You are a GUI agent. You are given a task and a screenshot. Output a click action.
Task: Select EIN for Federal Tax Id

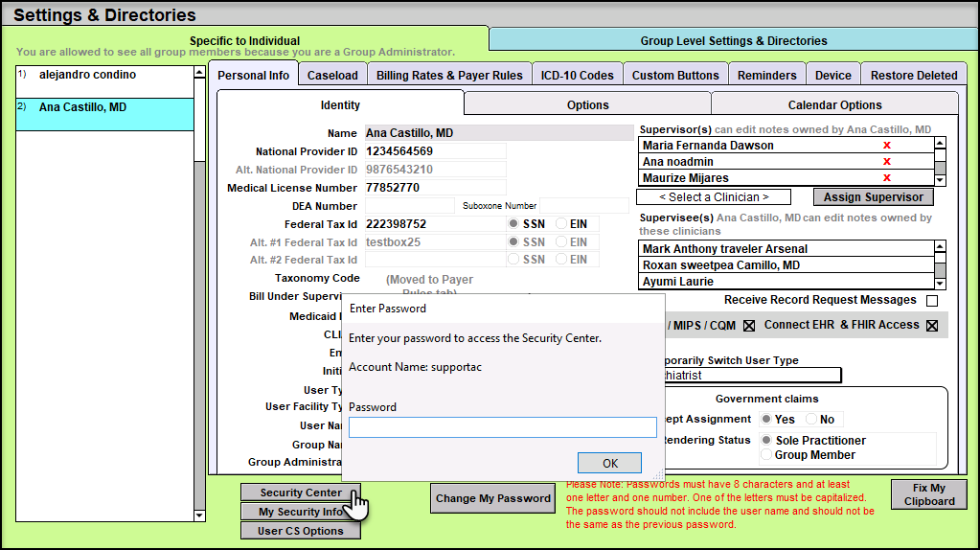click(562, 224)
